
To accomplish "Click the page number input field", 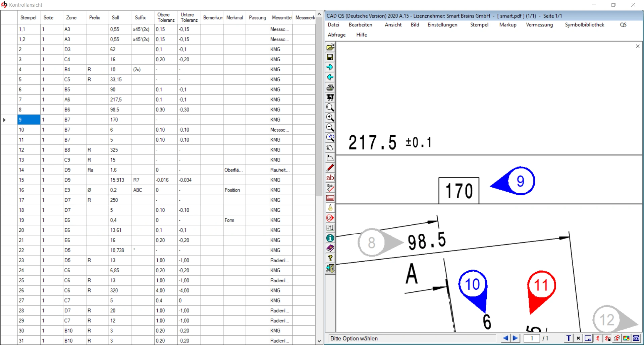I will click(x=532, y=338).
